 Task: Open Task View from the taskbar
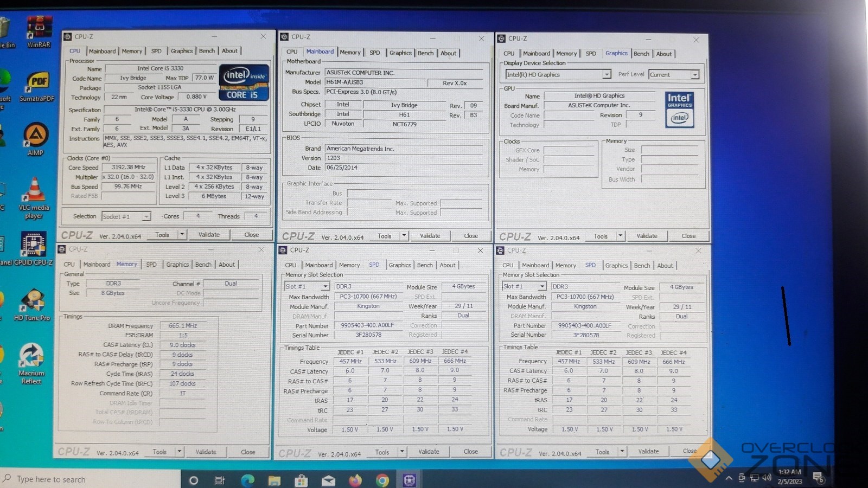[x=220, y=480]
